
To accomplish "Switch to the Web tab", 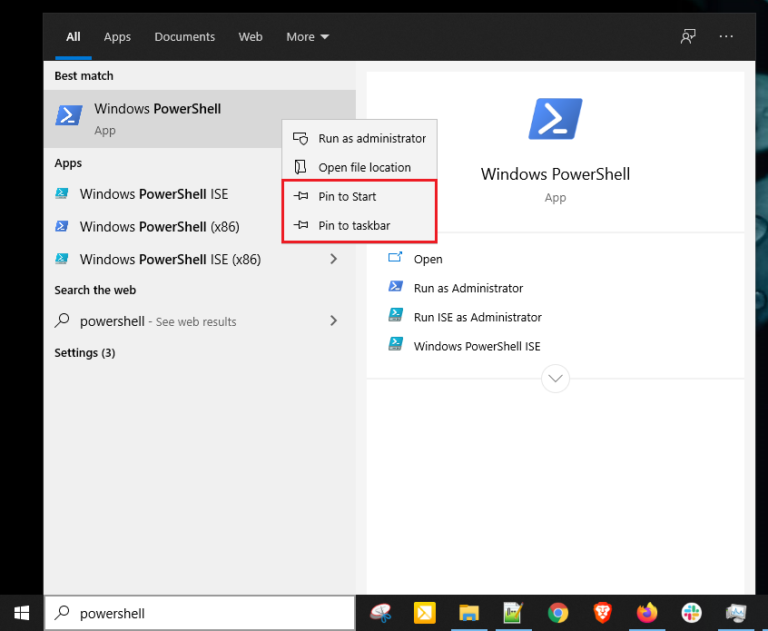I will [x=250, y=37].
